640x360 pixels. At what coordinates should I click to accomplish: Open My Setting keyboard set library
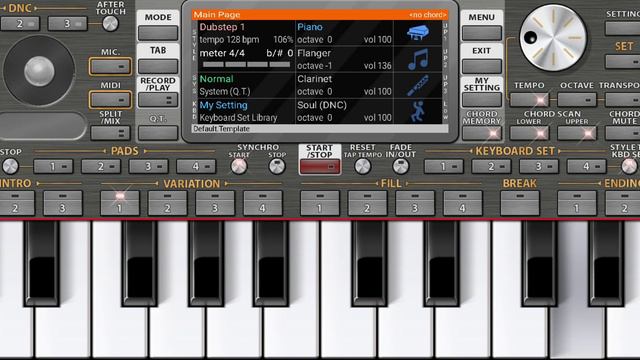click(x=246, y=111)
